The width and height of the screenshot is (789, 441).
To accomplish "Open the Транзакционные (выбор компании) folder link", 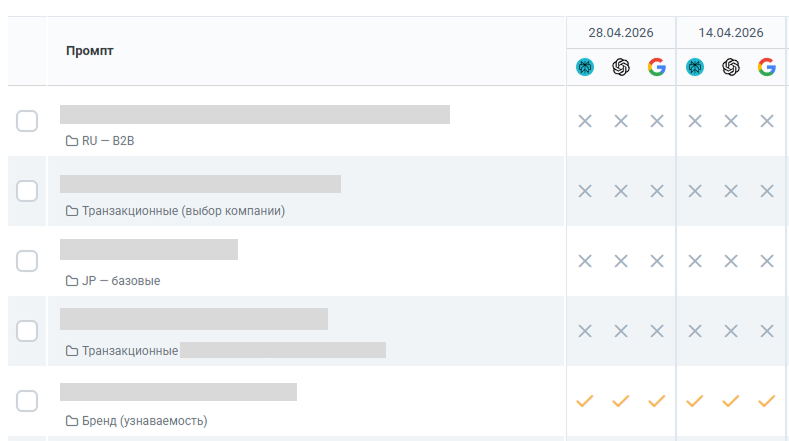I will (184, 211).
